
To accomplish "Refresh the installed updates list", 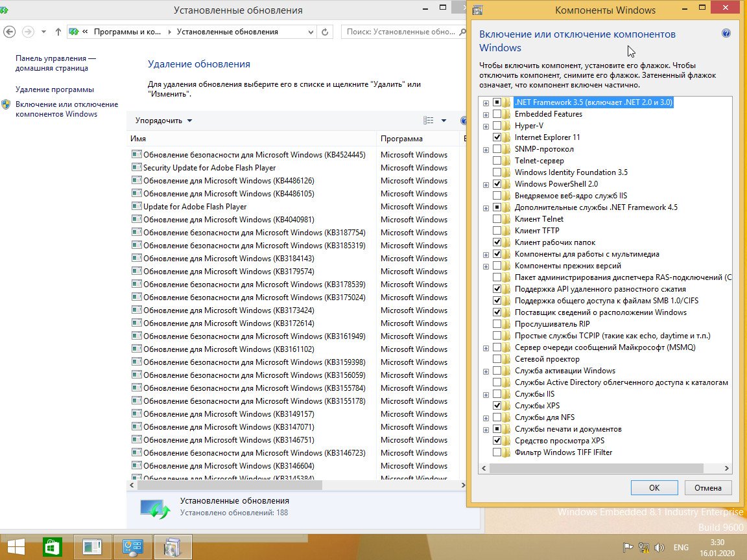I will (326, 32).
